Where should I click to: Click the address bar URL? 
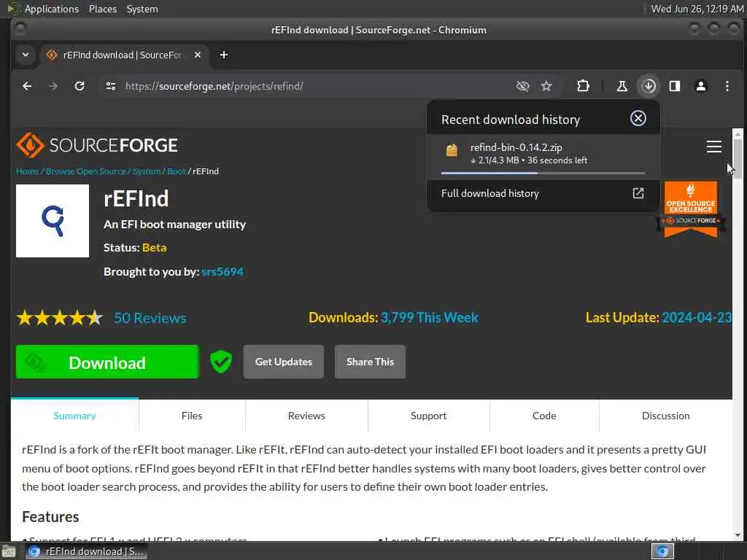tap(214, 86)
